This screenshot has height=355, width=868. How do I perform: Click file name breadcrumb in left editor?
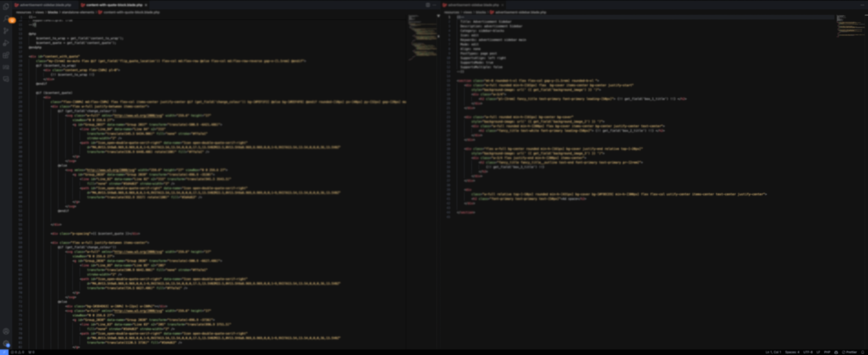(x=131, y=12)
